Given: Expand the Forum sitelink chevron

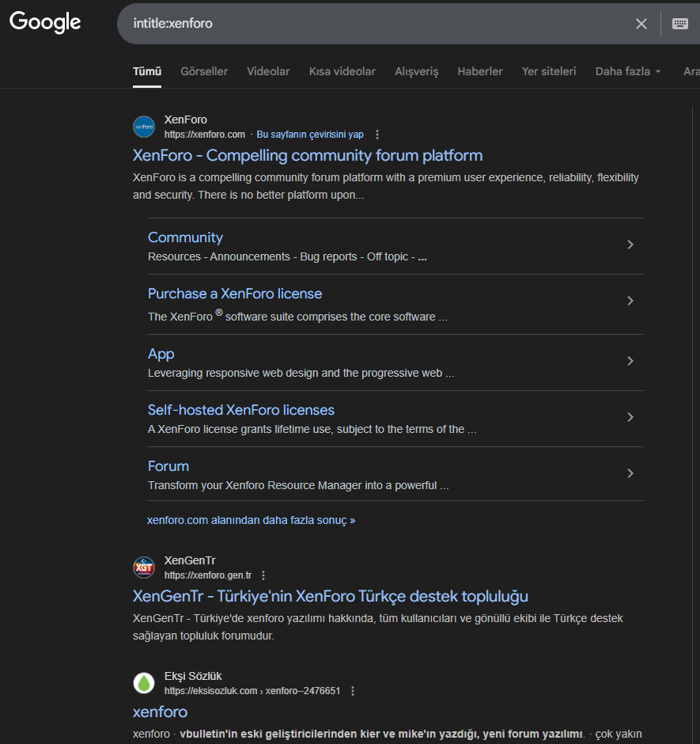Looking at the screenshot, I should point(630,473).
